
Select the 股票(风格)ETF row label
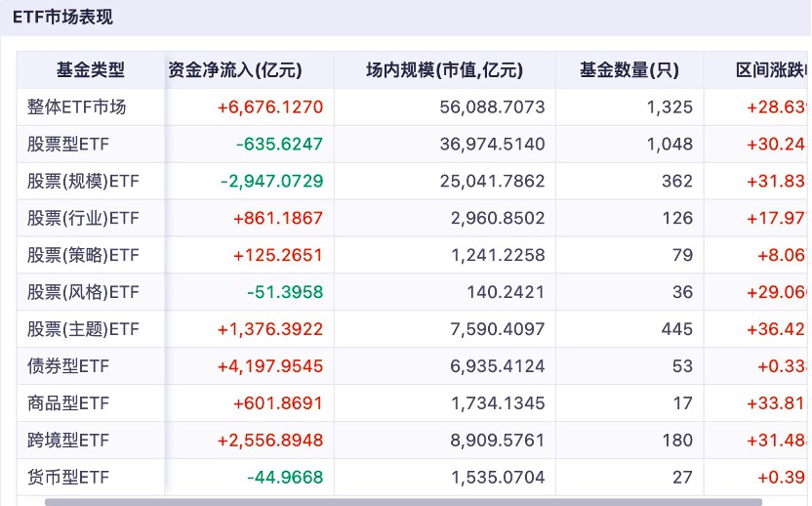[84, 292]
